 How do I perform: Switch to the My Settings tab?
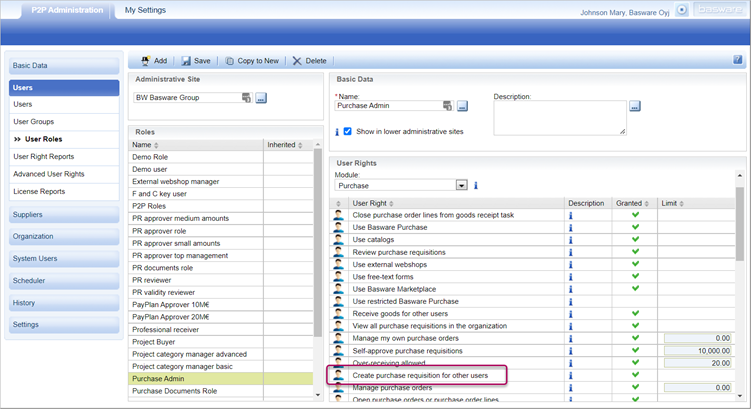[x=145, y=10]
